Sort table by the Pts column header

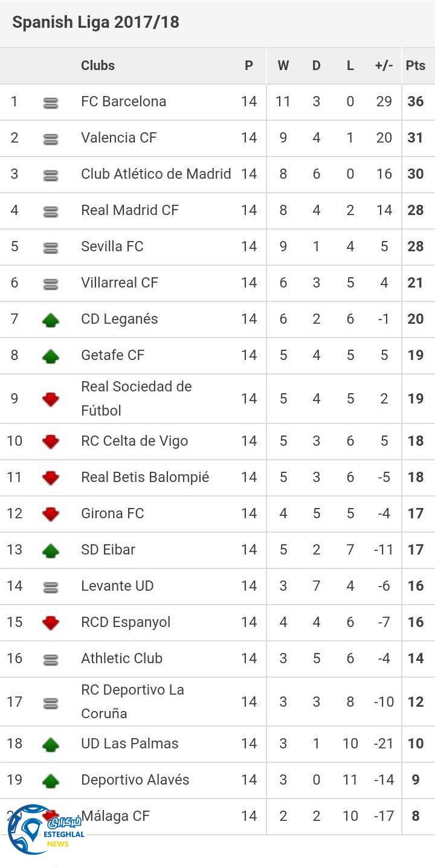pos(416,66)
